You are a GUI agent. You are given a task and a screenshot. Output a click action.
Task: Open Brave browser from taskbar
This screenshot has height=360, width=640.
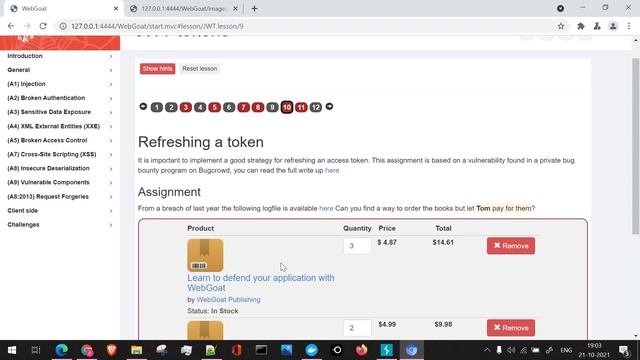click(x=111, y=350)
